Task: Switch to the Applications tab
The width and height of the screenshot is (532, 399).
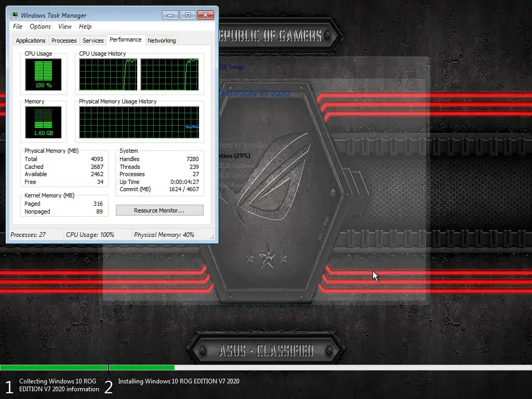Action: click(x=31, y=41)
